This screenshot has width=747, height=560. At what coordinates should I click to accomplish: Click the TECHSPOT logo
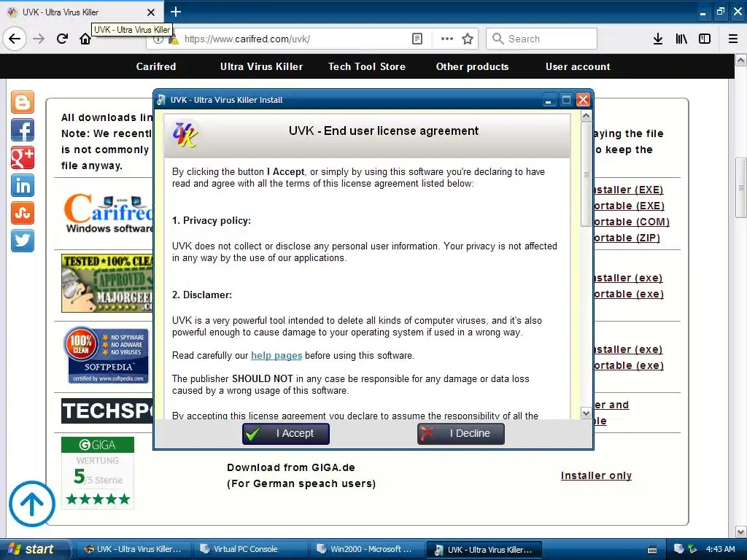point(107,411)
